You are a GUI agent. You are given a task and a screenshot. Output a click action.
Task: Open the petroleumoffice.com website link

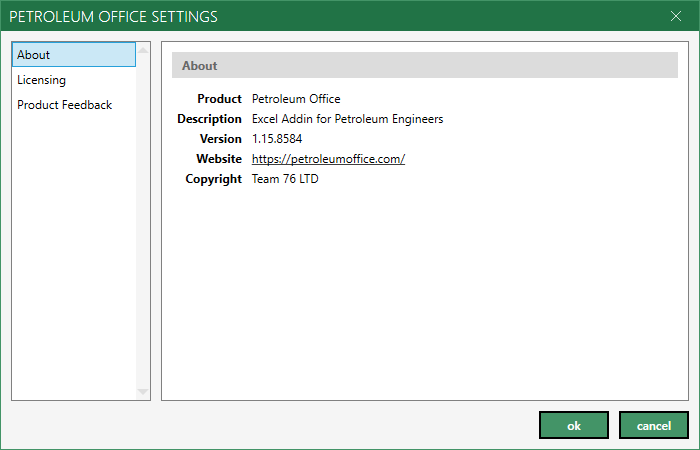click(x=328, y=159)
